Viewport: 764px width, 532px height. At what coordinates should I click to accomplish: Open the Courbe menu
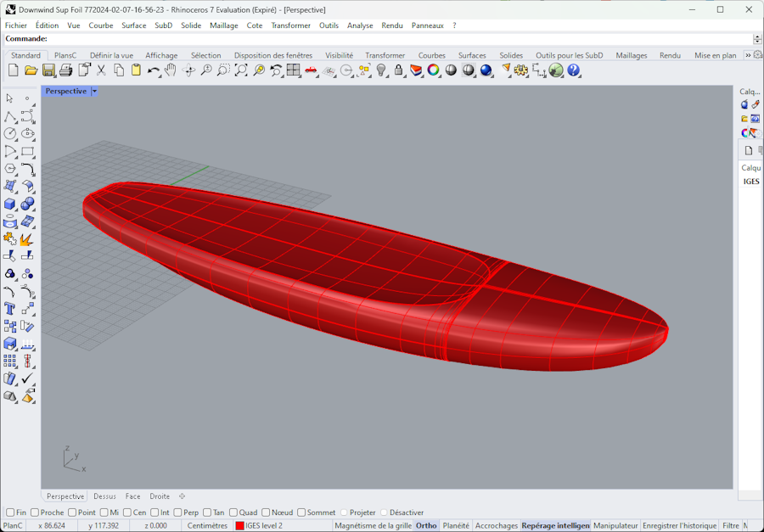(100, 25)
